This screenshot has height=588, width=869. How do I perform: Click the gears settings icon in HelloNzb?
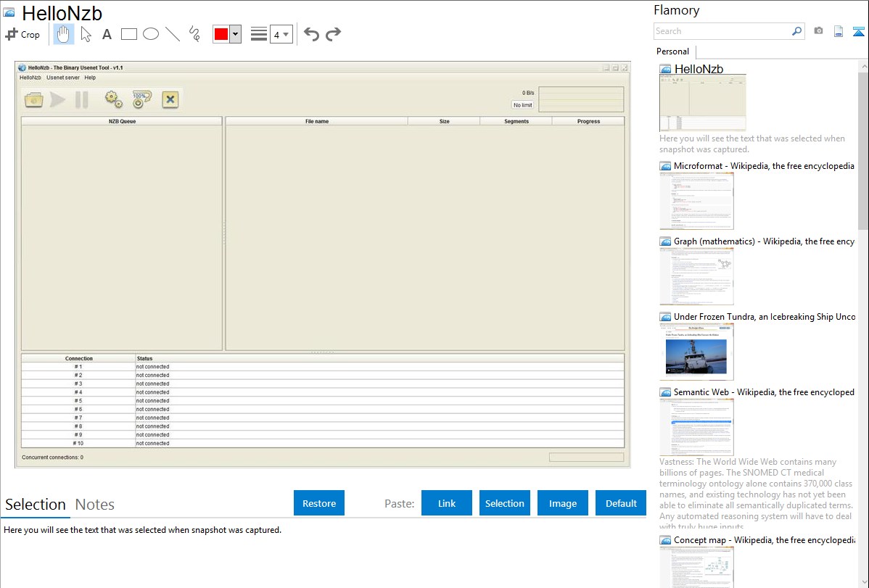tap(114, 100)
